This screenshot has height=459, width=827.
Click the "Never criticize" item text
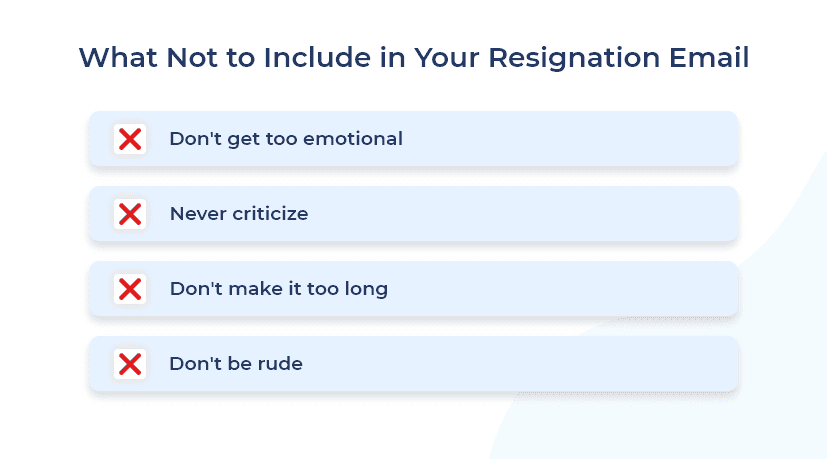click(239, 214)
